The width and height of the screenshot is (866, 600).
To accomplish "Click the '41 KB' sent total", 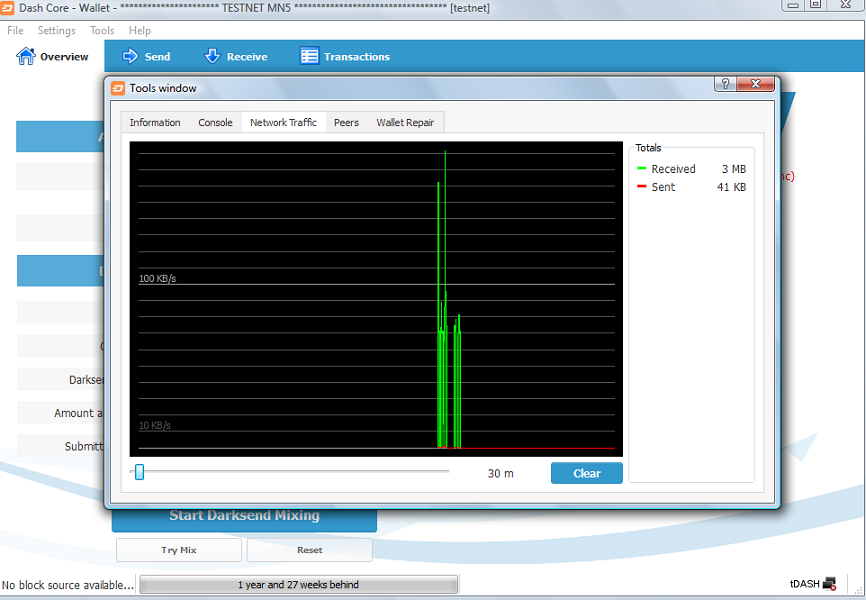I will point(731,187).
